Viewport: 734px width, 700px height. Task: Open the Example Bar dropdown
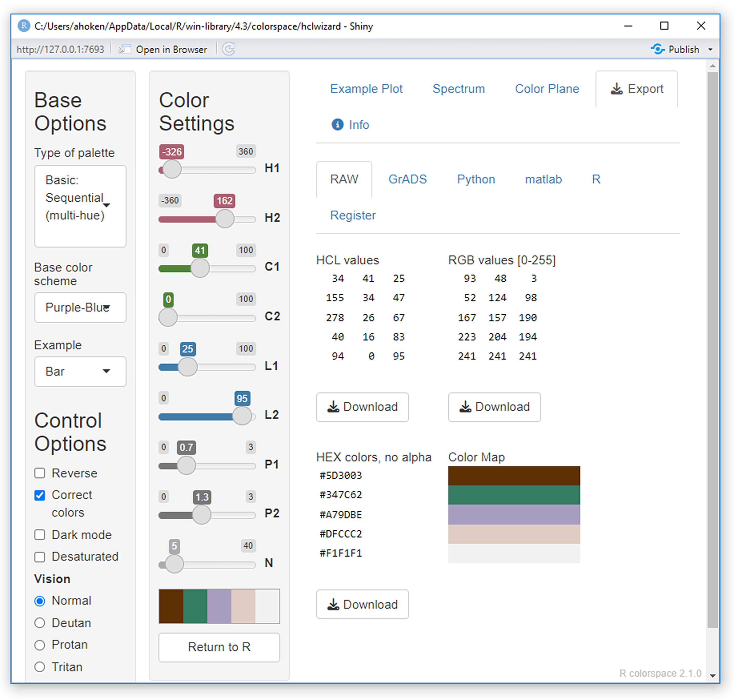(80, 371)
